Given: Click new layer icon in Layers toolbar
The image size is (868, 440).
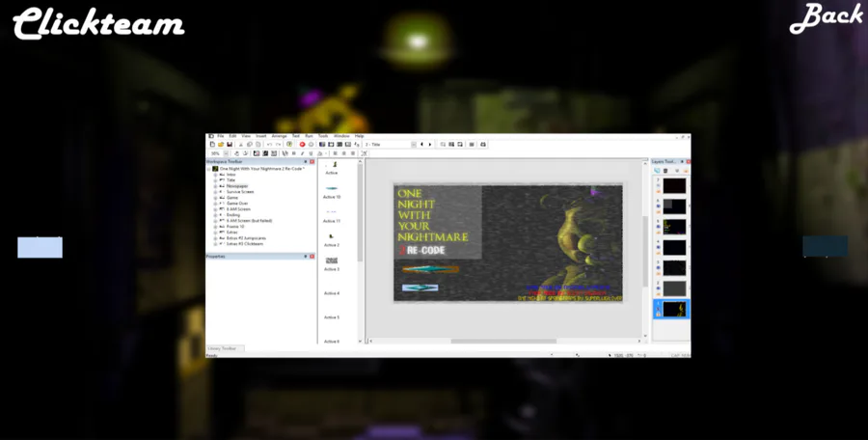Looking at the screenshot, I should point(657,171).
